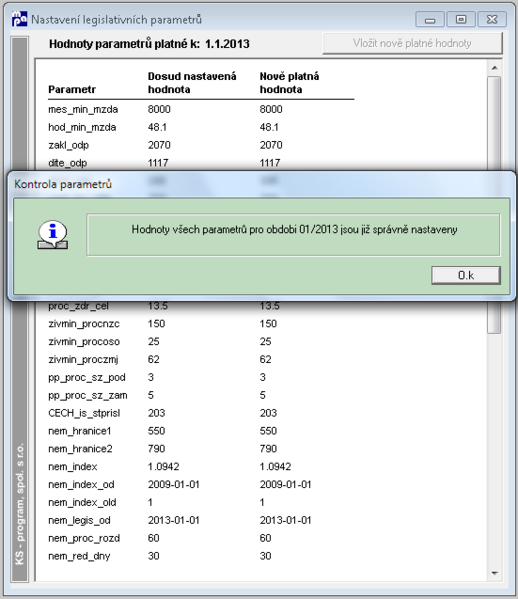Image resolution: width=518 pixels, height=599 pixels.
Task: Click the 'Kontrola parametrů' dialog title
Action: pos(63,184)
